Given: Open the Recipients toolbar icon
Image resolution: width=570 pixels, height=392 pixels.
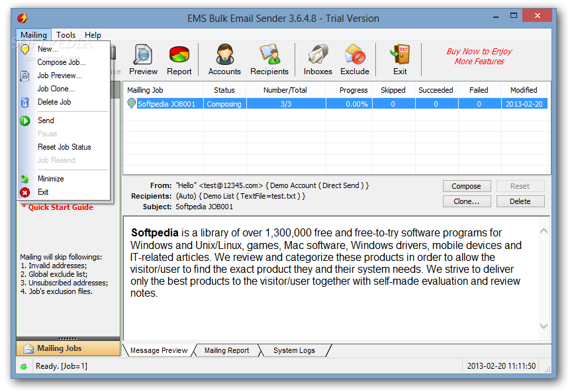Looking at the screenshot, I should tap(269, 54).
